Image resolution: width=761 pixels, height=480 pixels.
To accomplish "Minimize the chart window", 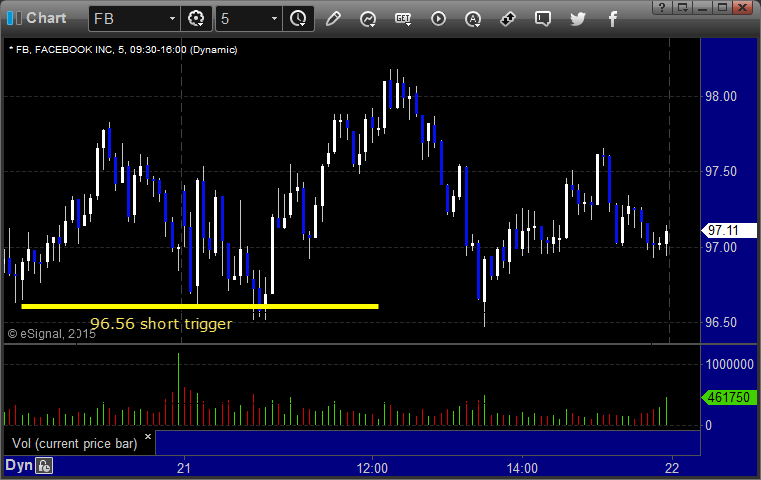I will tap(702, 7).
